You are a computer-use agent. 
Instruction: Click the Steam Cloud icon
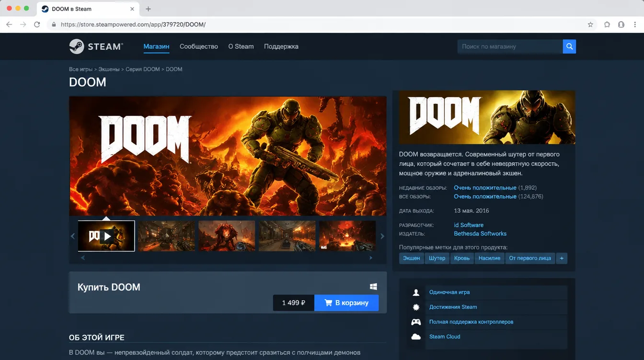pyautogui.click(x=416, y=337)
